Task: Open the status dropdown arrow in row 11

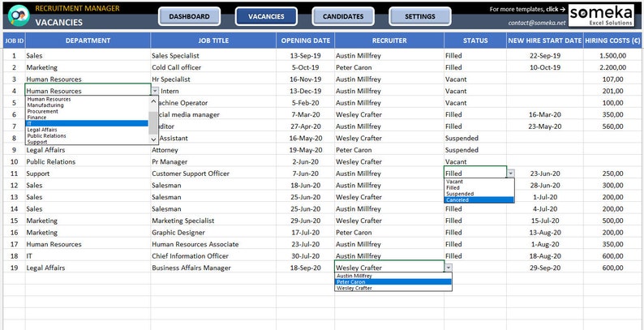Action: click(x=510, y=174)
